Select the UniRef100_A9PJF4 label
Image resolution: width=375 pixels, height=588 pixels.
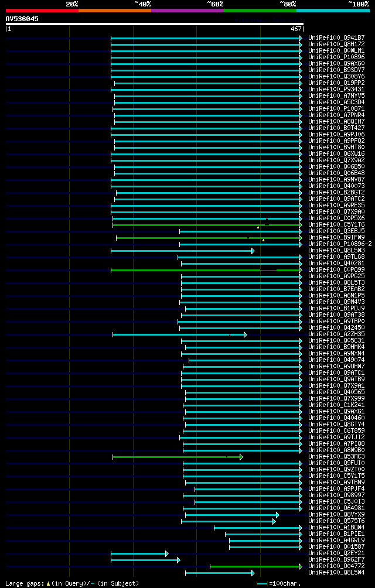point(336,488)
